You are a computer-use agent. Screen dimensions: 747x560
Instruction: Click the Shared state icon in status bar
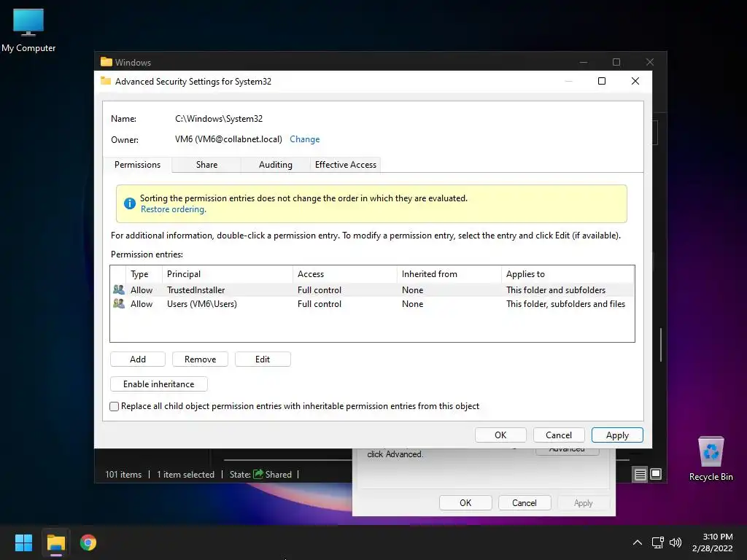(x=258, y=474)
